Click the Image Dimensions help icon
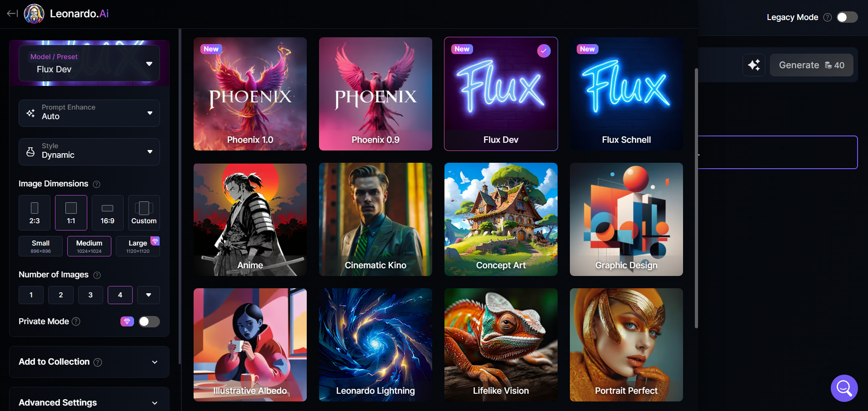The width and height of the screenshot is (868, 411). tap(96, 184)
